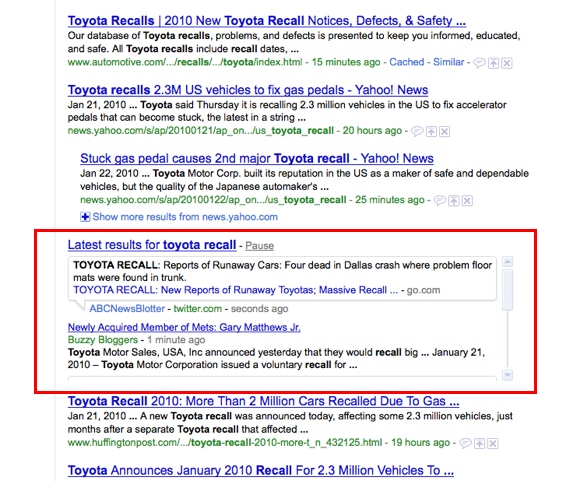Click the Buzzy Bloggers source text
Image resolution: width=586 pixels, height=489 pixels.
coord(103,340)
